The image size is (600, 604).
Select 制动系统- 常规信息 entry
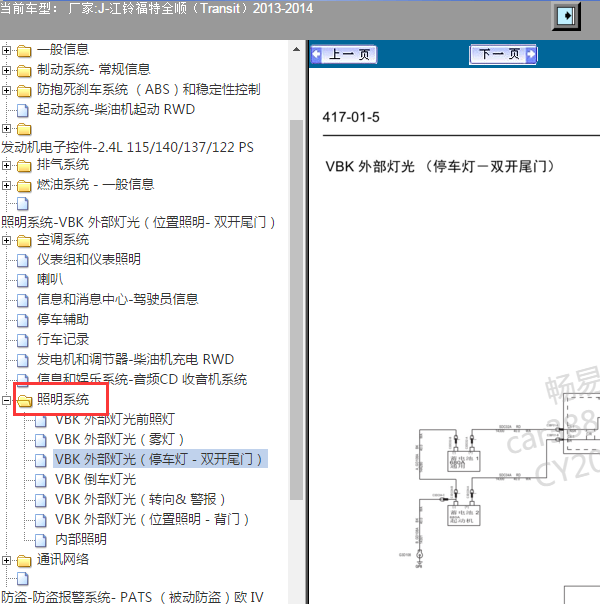[94, 70]
